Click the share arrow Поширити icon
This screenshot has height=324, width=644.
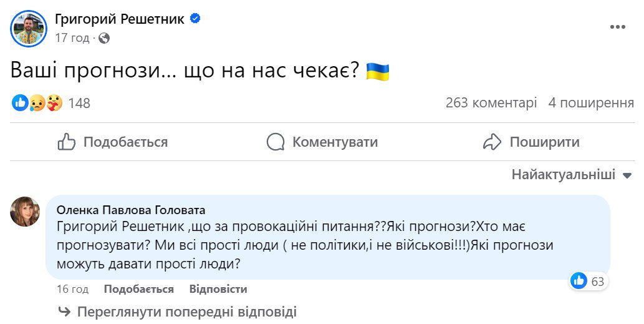(493, 142)
